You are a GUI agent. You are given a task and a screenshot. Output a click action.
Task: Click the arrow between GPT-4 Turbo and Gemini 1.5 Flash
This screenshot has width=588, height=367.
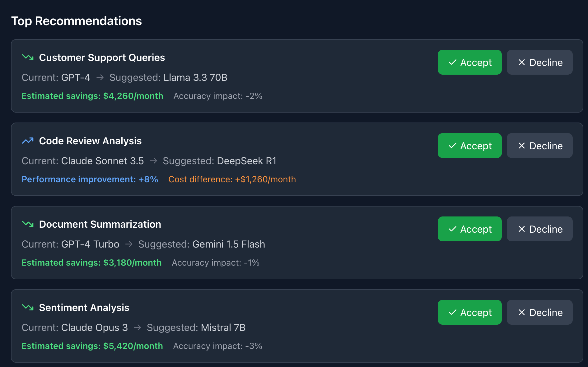tap(129, 244)
